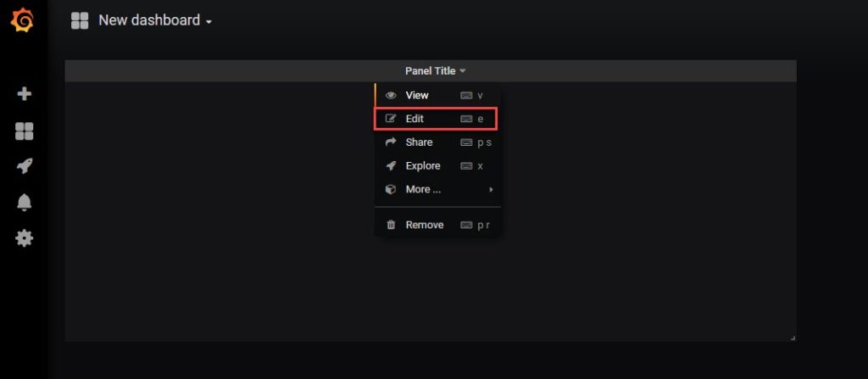This screenshot has width=868, height=379.
Task: Expand the More ... submenu arrow
Action: [491, 190]
